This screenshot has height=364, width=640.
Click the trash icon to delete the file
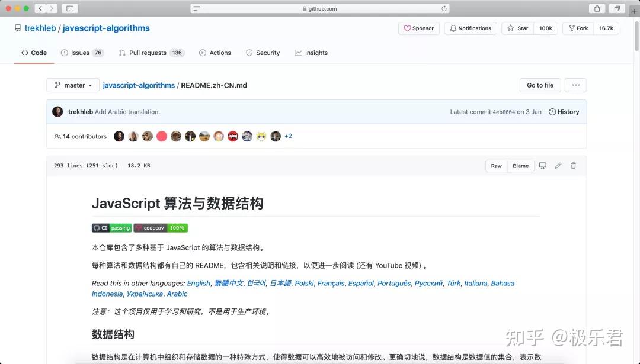[573, 166]
